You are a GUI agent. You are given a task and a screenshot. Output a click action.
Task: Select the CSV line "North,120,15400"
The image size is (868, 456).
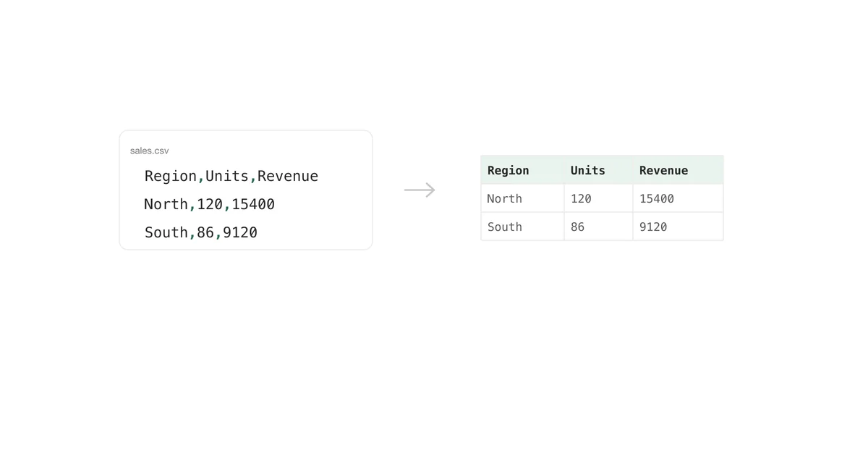(x=210, y=204)
